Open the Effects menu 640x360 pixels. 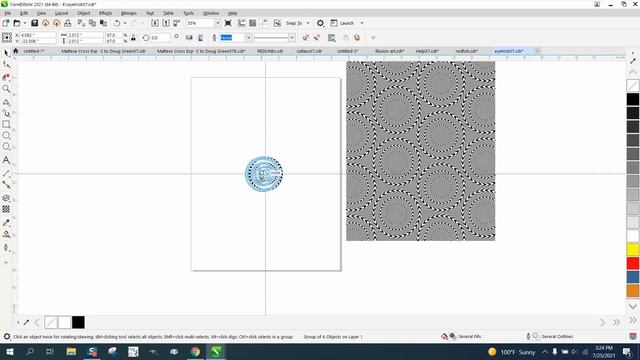tap(105, 13)
